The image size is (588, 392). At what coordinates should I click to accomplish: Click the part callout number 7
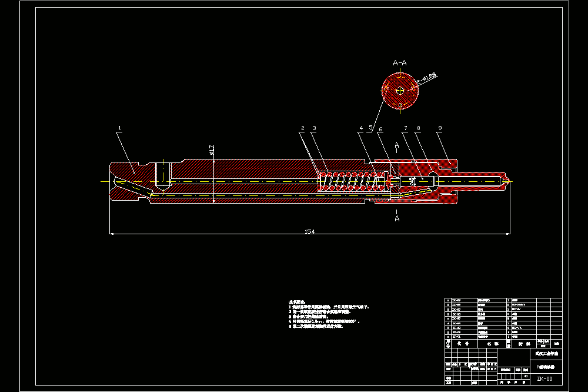click(405, 128)
